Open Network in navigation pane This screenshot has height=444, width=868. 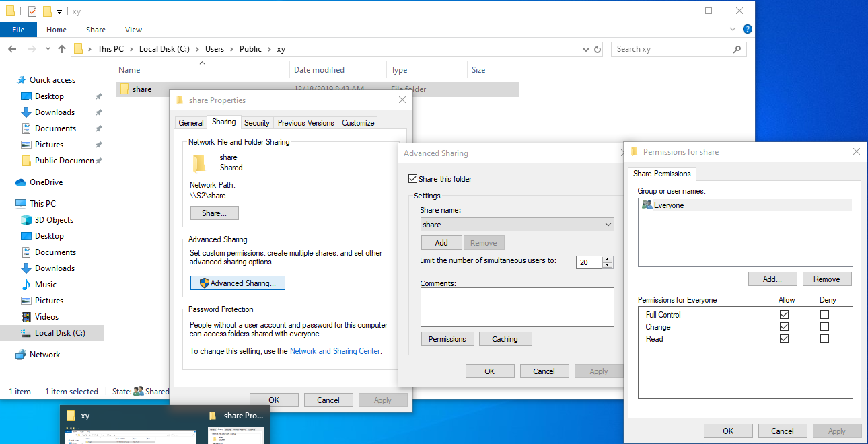pyautogui.click(x=44, y=355)
